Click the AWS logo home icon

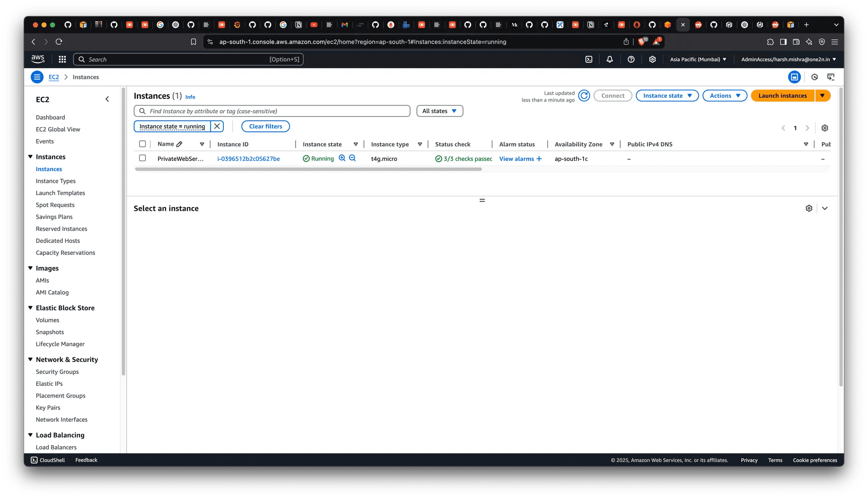(x=38, y=59)
